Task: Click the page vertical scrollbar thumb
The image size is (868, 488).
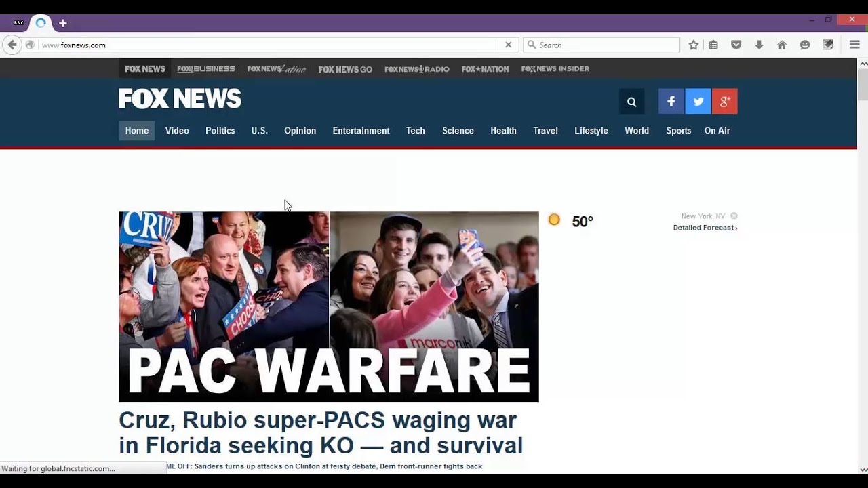Action: click(863, 85)
